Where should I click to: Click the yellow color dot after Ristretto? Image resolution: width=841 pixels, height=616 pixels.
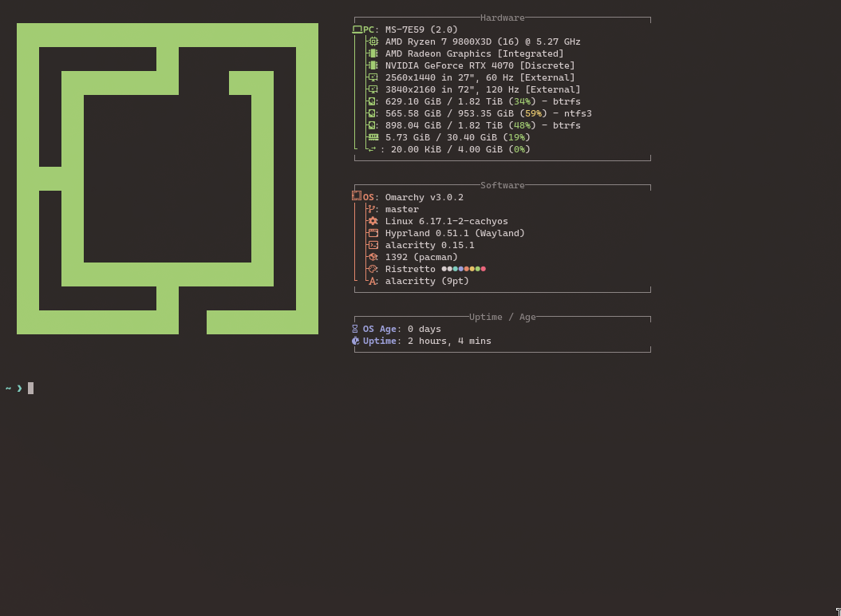pyautogui.click(x=472, y=269)
